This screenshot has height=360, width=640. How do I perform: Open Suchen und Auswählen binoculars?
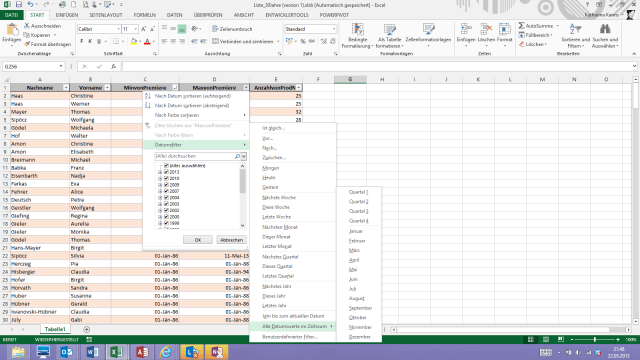pos(605,36)
